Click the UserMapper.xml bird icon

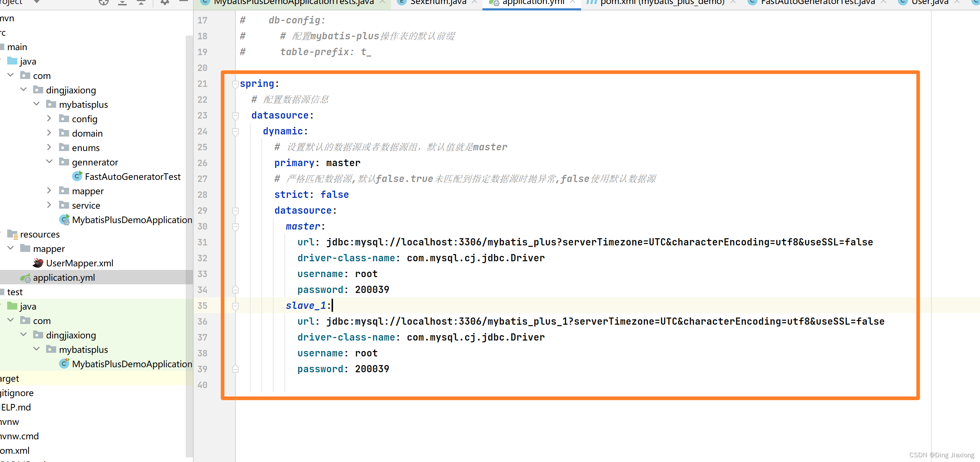pos(38,263)
